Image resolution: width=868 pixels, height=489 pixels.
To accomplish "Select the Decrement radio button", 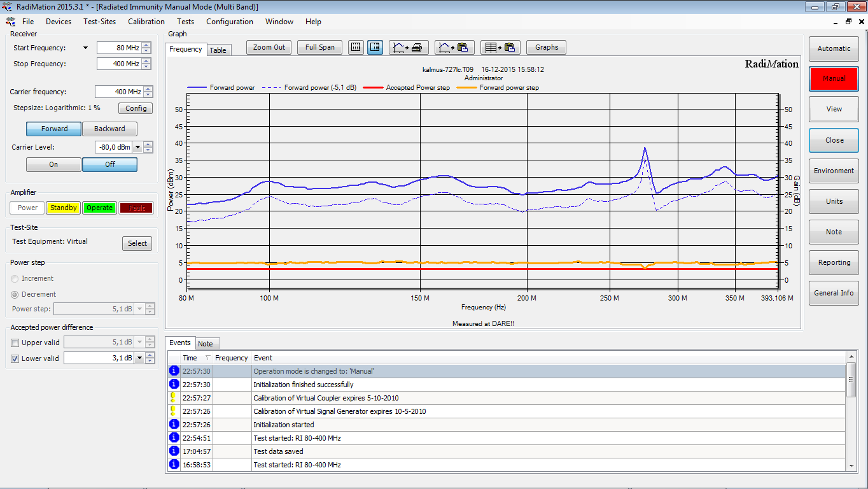I will [15, 295].
